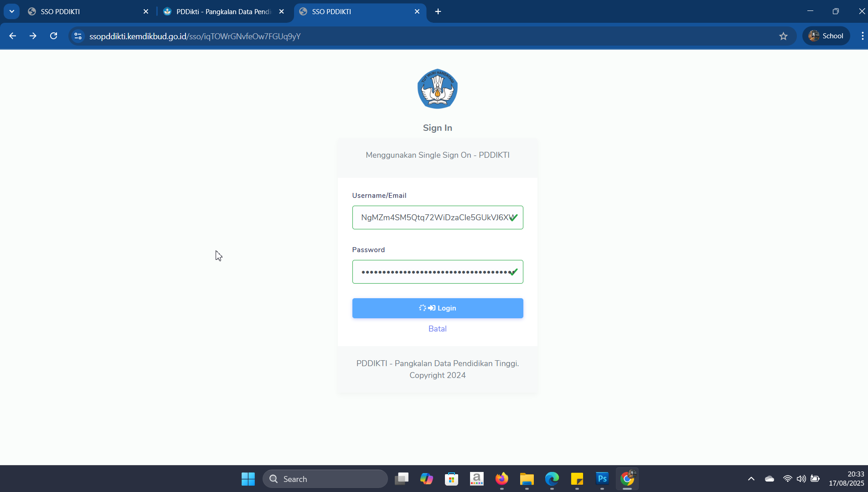Close the first SSO PDDIKTI tab
The height and width of the screenshot is (492, 868).
(x=146, y=11)
